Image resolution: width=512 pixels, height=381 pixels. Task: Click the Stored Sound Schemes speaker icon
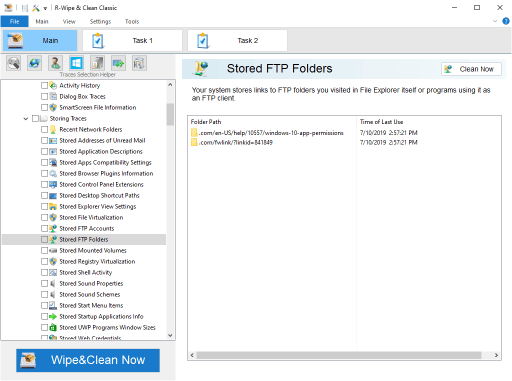(x=53, y=294)
